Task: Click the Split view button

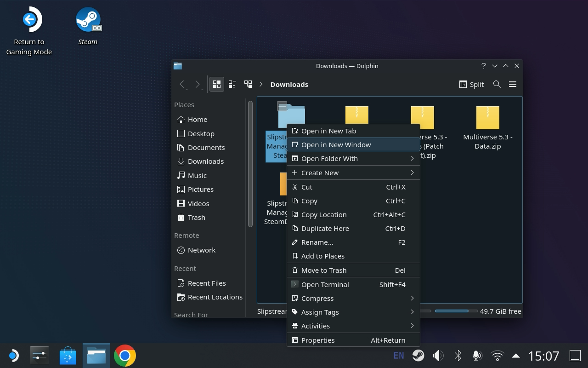Action: pos(471,84)
